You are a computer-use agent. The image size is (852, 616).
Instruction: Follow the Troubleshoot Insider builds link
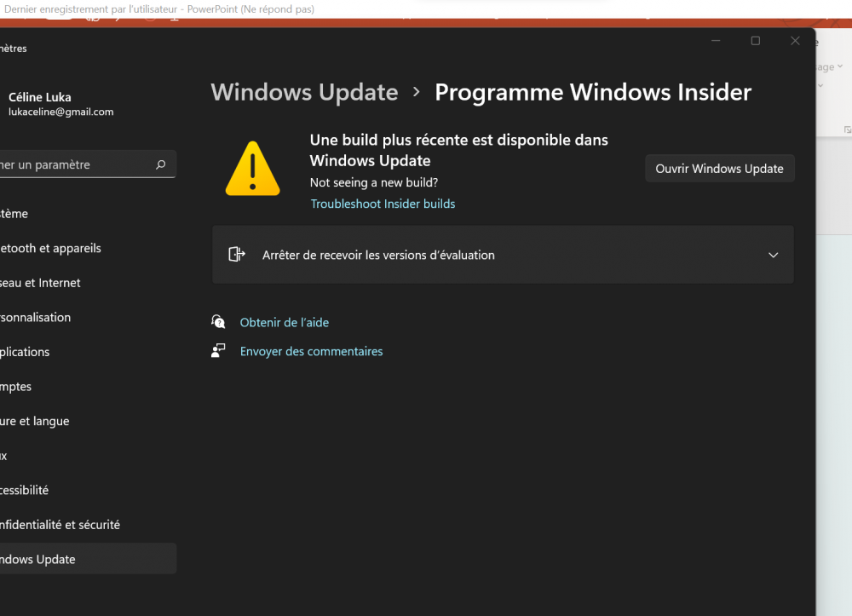point(383,204)
